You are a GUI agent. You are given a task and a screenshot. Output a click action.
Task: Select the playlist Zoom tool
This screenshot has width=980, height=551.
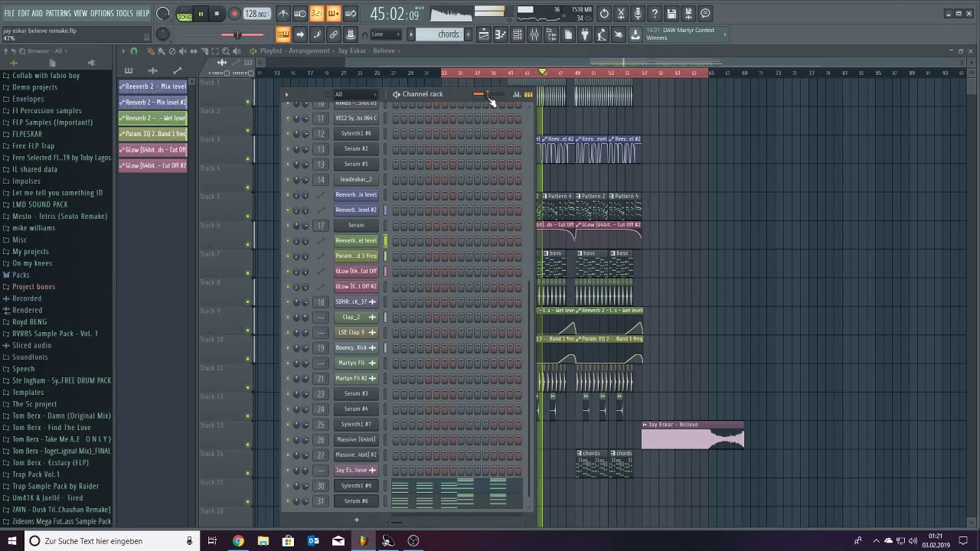point(225,51)
